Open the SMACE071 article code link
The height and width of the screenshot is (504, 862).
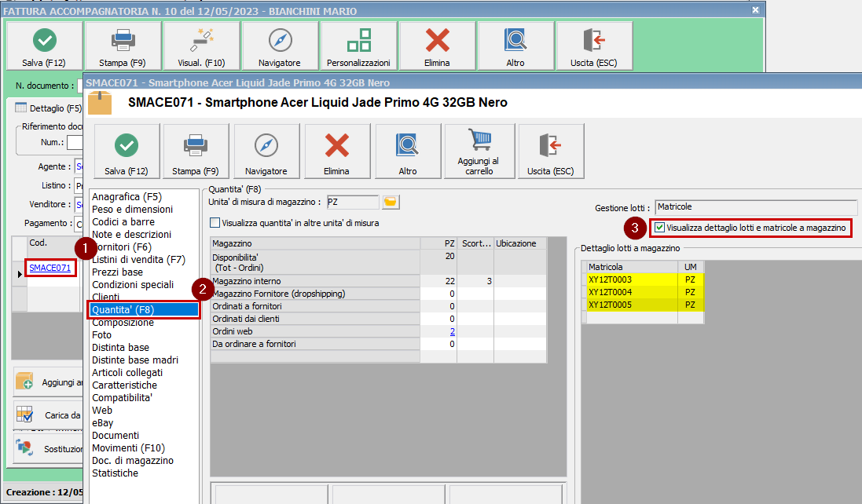(50, 268)
